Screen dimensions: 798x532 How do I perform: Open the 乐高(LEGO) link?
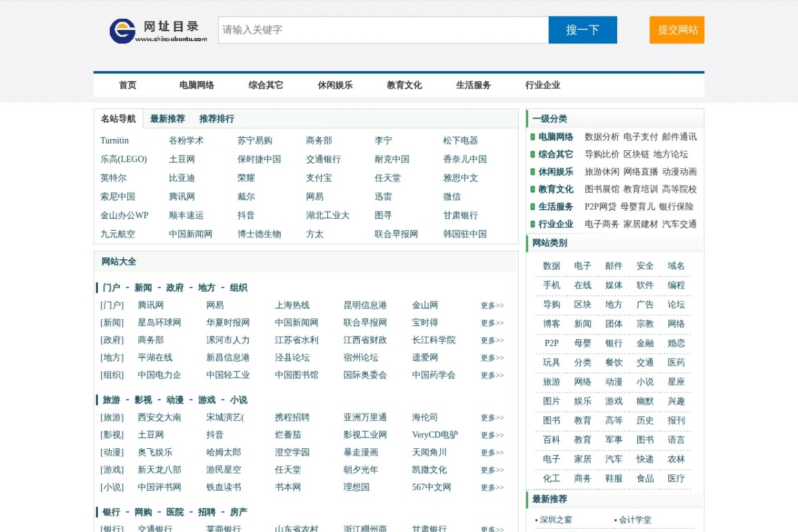click(x=124, y=160)
